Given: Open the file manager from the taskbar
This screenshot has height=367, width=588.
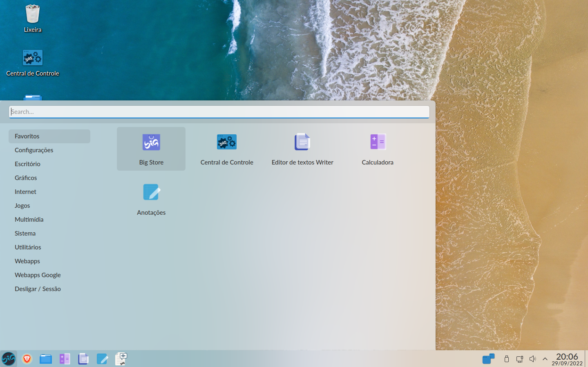Looking at the screenshot, I should (45, 359).
